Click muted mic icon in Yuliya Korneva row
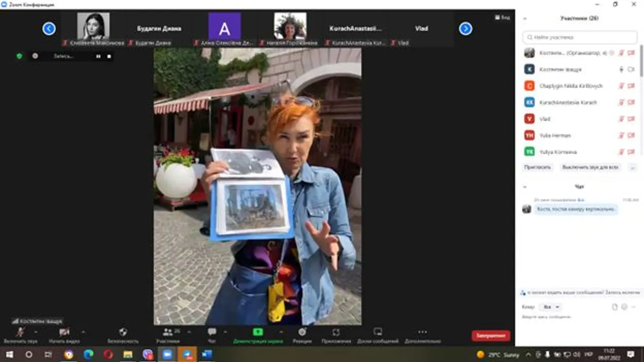Screen dimensions: 644x362 [621, 152]
